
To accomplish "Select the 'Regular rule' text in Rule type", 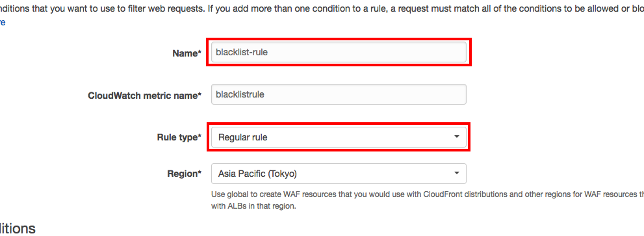I will coord(243,137).
